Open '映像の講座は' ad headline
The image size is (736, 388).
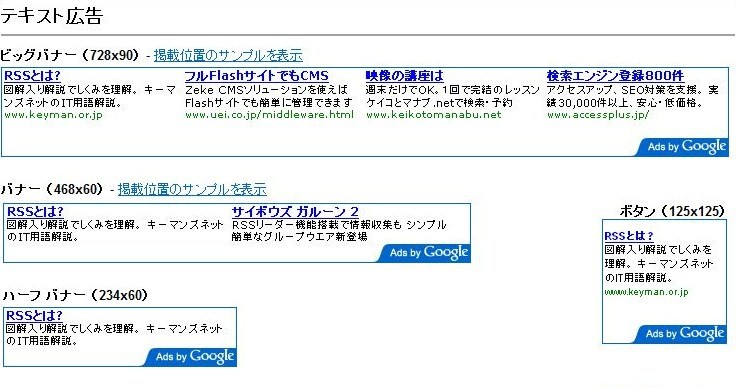[405, 76]
